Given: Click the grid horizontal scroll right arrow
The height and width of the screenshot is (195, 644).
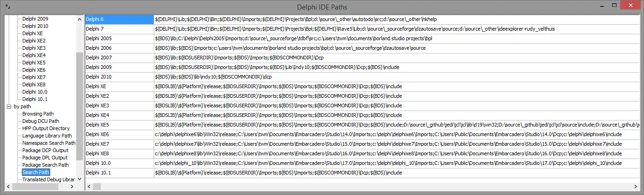Looking at the screenshot, I should (x=636, y=187).
